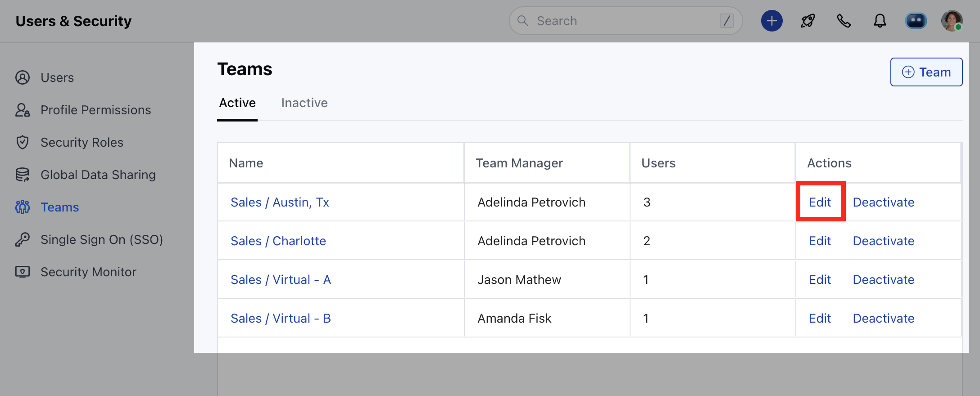
Task: Switch to the Inactive teams tab
Action: click(304, 103)
